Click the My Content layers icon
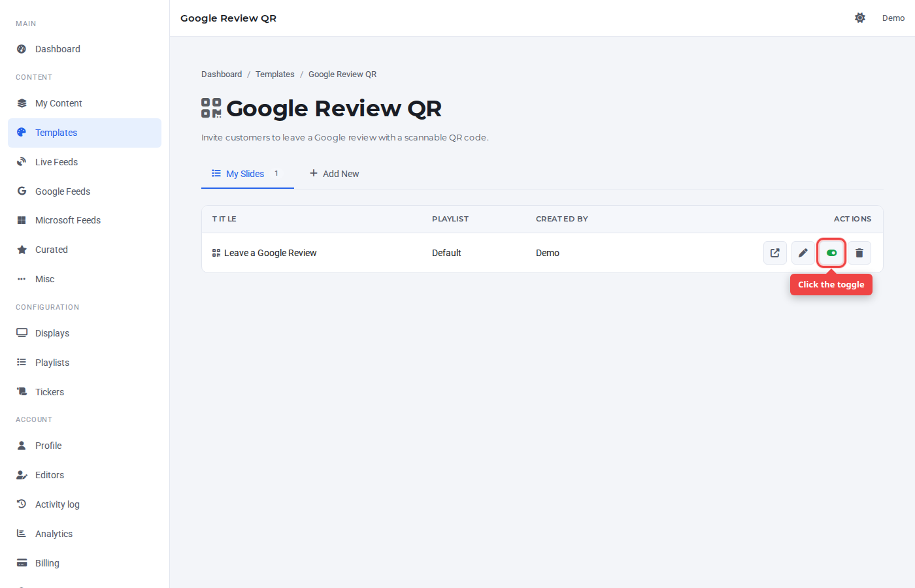 (22, 103)
